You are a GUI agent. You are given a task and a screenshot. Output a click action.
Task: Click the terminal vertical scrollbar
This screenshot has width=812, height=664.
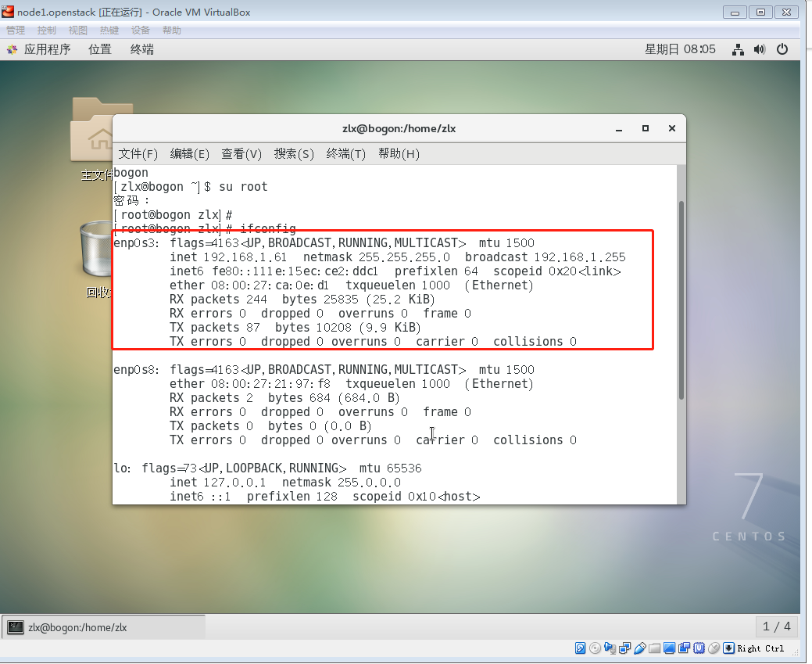pos(681,300)
